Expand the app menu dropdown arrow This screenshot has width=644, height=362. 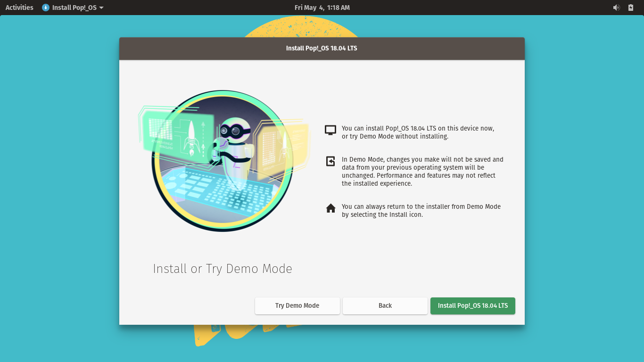coord(101,8)
